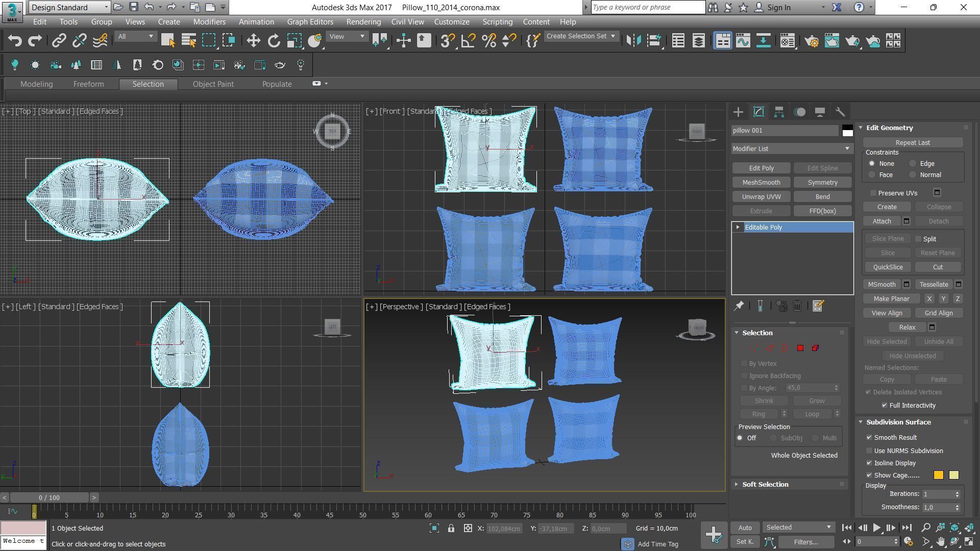This screenshot has height=551, width=980.
Task: Switch to the Freeform ribbon tab
Action: 88,84
